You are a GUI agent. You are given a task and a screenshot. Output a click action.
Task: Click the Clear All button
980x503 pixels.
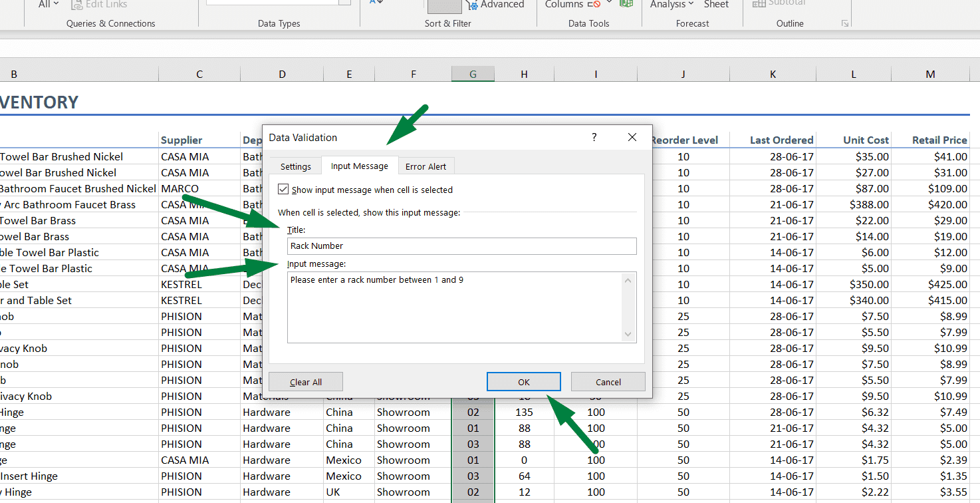pyautogui.click(x=306, y=382)
